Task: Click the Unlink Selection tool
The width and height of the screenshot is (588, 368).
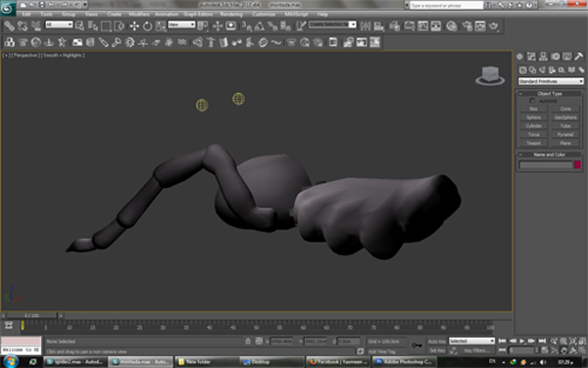Action: [23, 26]
